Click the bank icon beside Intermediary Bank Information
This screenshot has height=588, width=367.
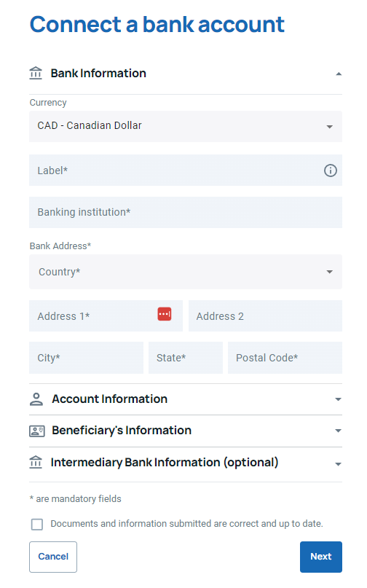tap(36, 463)
